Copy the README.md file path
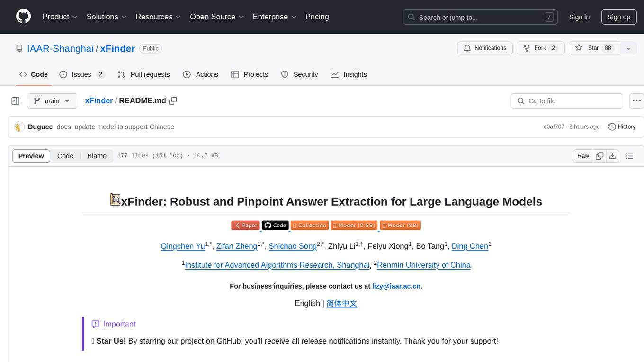Image resolution: width=644 pixels, height=362 pixels. tap(173, 100)
